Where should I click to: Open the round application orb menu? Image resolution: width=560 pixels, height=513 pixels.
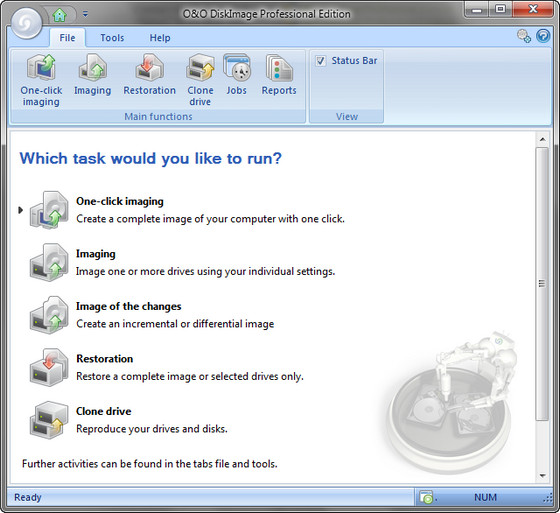[27, 24]
